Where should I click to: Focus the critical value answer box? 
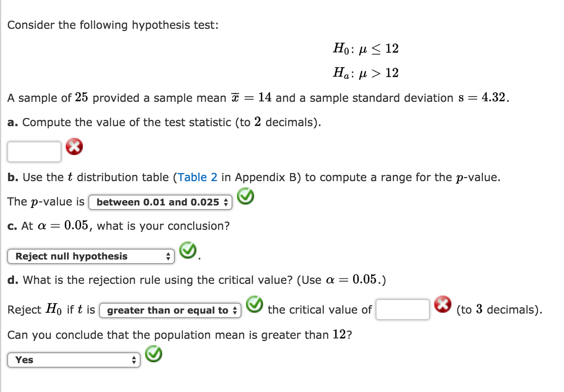[x=403, y=310]
